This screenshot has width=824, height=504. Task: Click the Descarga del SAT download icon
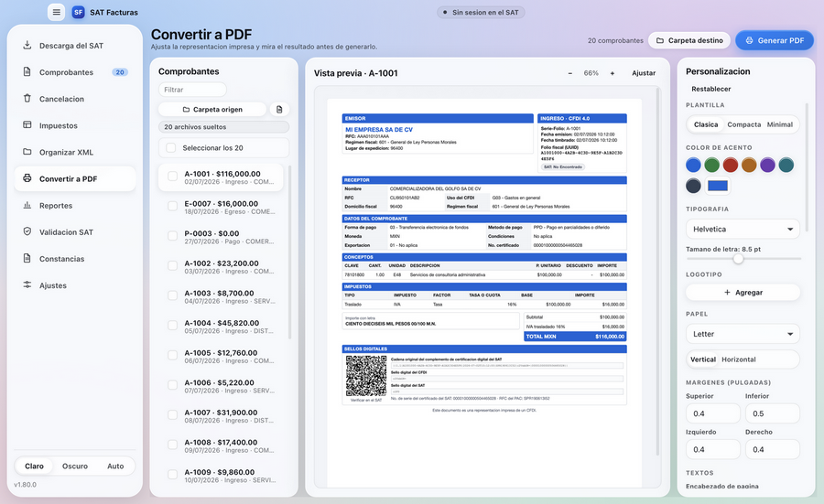(x=27, y=45)
